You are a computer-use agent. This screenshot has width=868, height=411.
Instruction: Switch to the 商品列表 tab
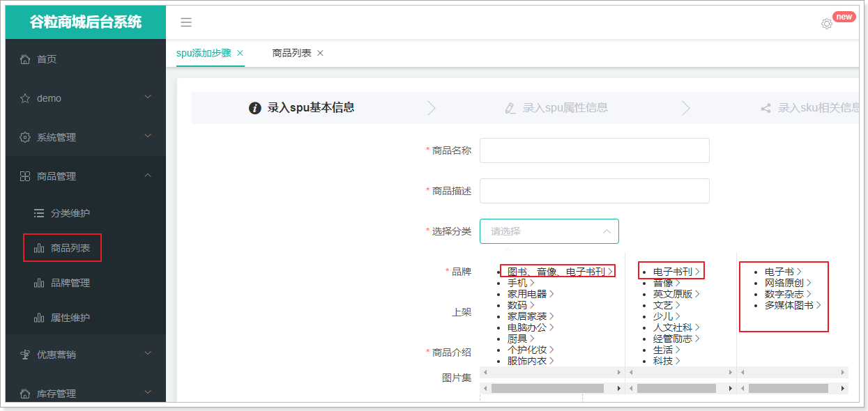tap(291, 53)
